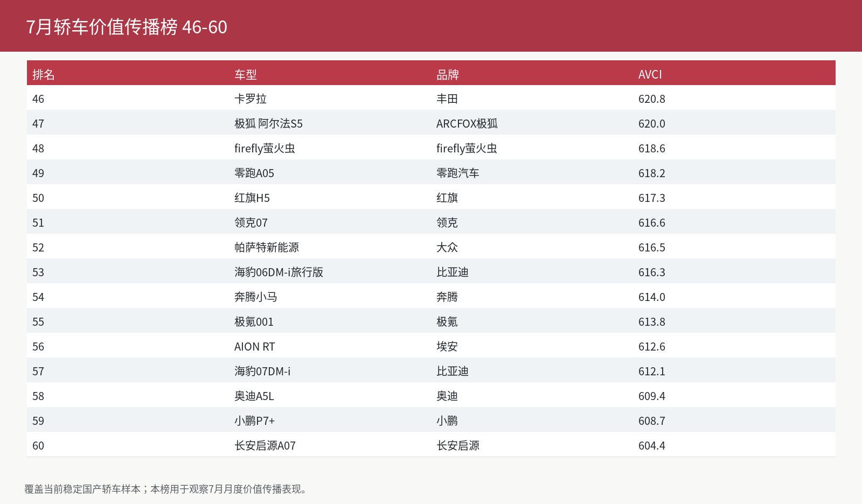Select 比亚迪 in the row ranked 57

(x=453, y=372)
